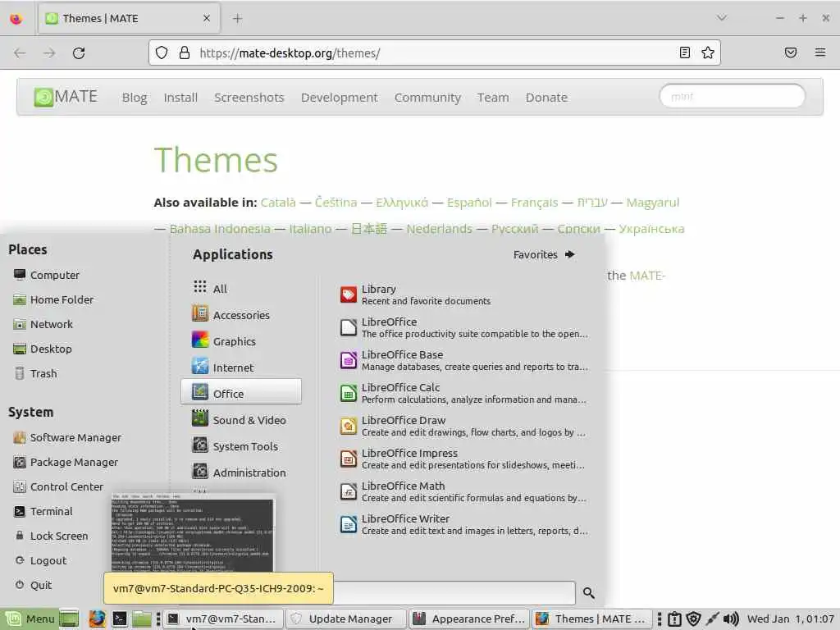Viewport: 840px width, 630px height.
Task: Open Desktop folder from Places
Action: click(43, 349)
